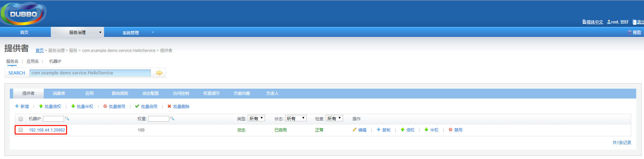
Task: Click the language document icon
Action: point(584,22)
